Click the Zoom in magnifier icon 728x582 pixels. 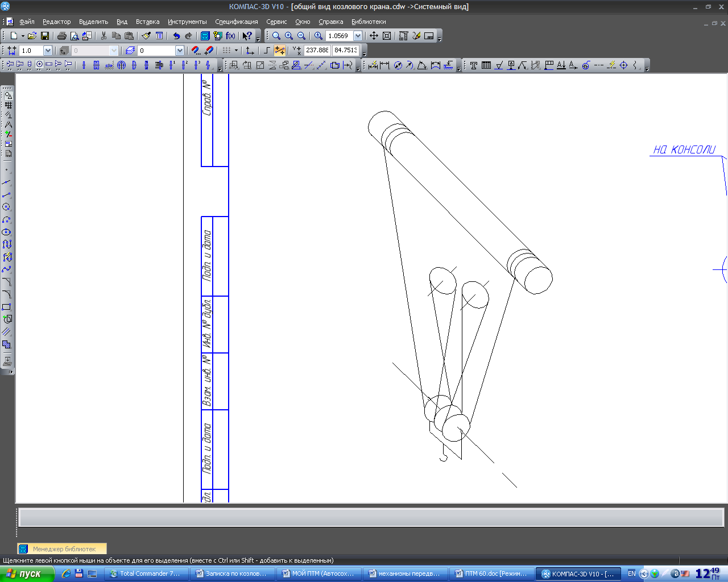click(289, 36)
